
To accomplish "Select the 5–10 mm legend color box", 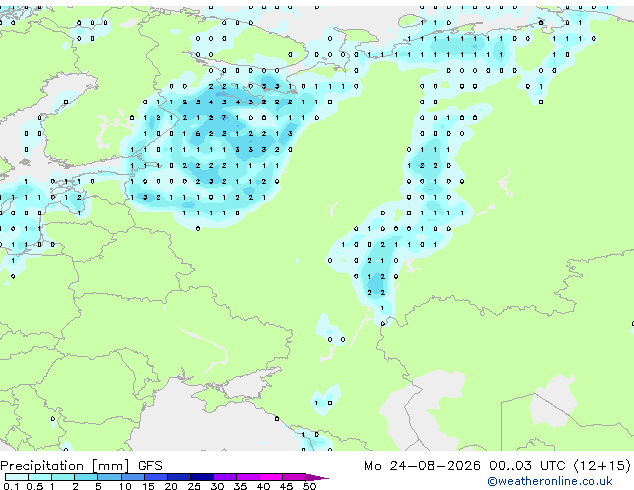I will (x=109, y=477).
